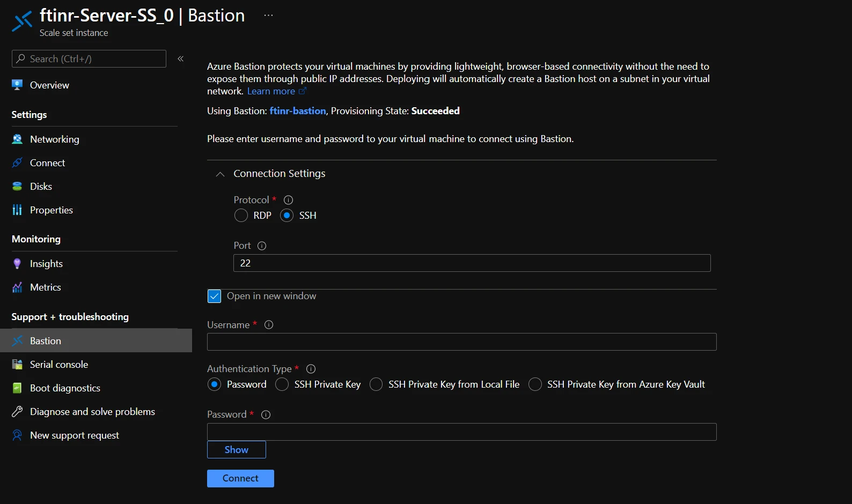This screenshot has height=504, width=852.
Task: Click into the Port field showing 22
Action: pyautogui.click(x=472, y=263)
